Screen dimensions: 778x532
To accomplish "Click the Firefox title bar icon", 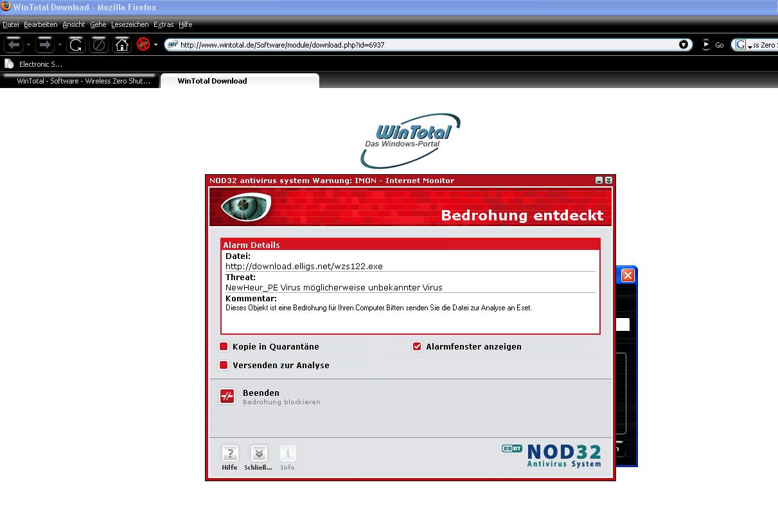I will pyautogui.click(x=6, y=7).
